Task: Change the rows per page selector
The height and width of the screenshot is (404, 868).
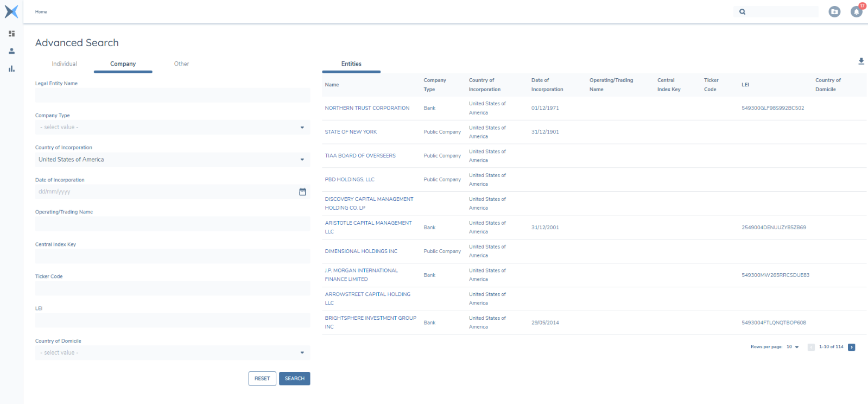Action: (x=793, y=347)
